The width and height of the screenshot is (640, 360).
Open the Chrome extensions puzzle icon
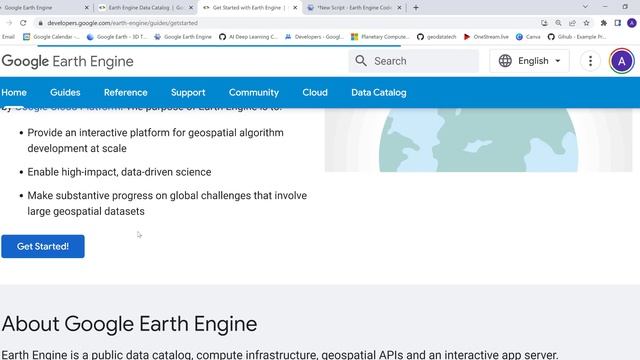tap(604, 23)
